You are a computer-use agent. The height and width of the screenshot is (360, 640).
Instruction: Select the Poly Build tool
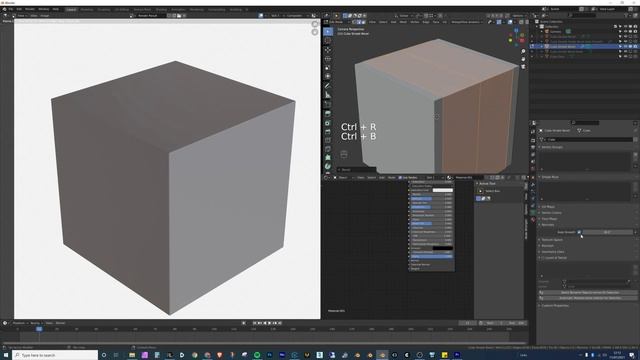tap(328, 158)
